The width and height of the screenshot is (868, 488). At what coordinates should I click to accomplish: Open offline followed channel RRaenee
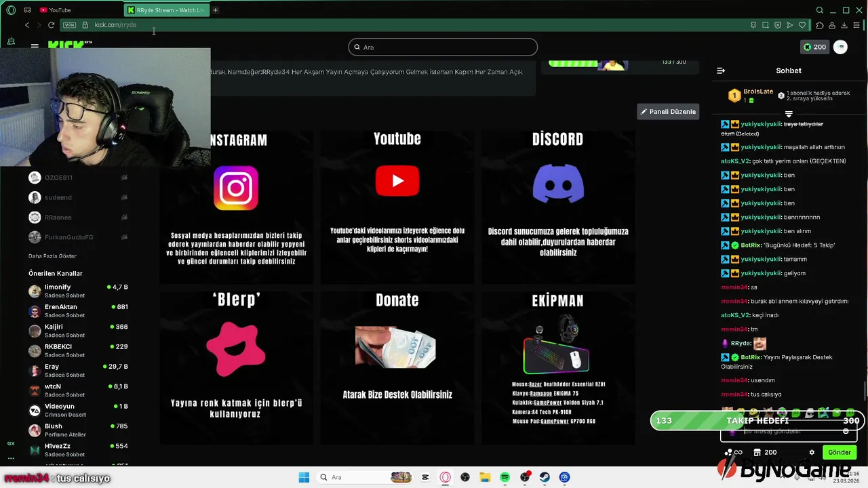[x=78, y=218]
